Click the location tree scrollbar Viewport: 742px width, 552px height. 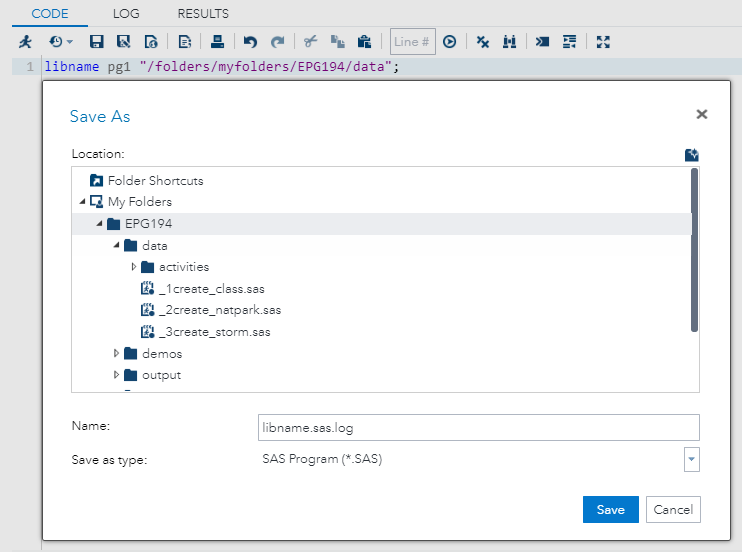pos(694,250)
